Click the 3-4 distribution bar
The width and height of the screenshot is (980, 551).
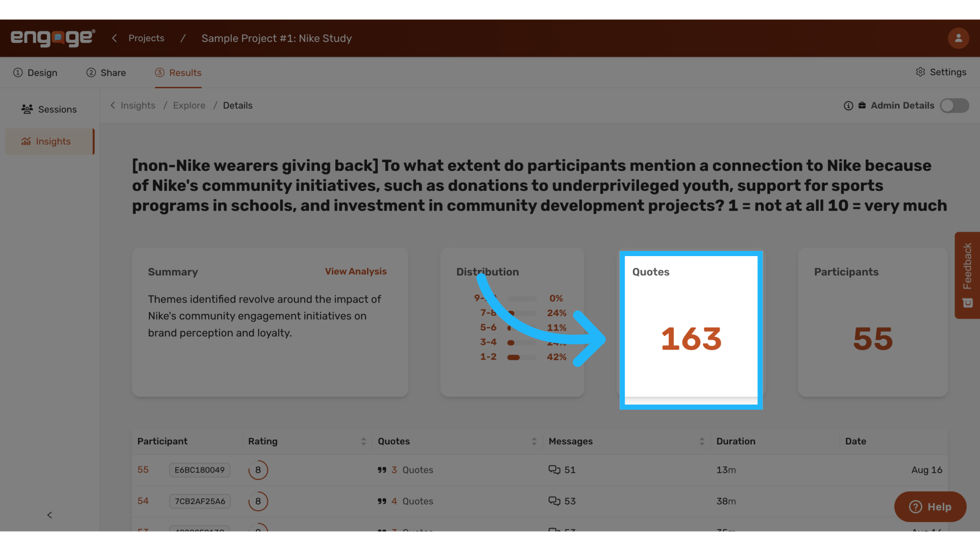tap(522, 342)
